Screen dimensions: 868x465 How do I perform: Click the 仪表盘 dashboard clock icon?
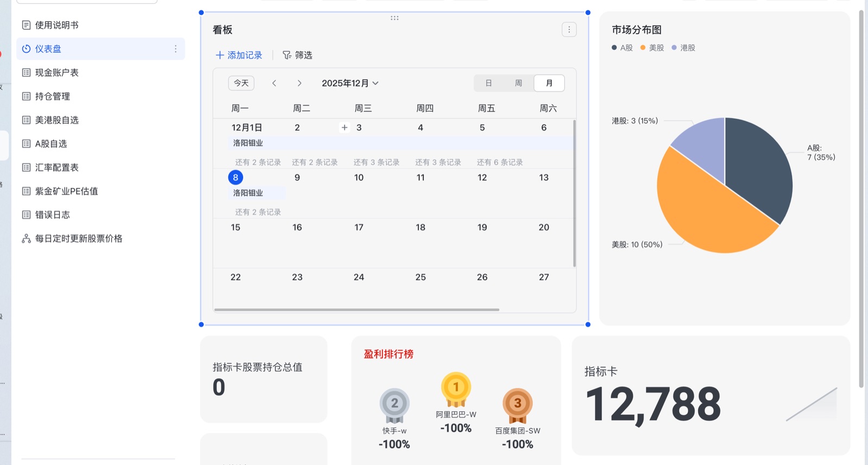pyautogui.click(x=26, y=49)
